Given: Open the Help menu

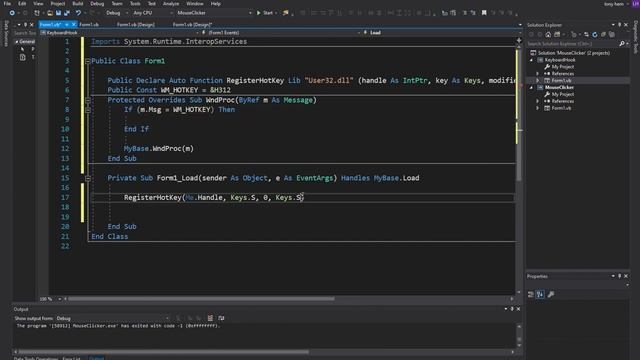Looking at the screenshot, I should click(x=216, y=4).
